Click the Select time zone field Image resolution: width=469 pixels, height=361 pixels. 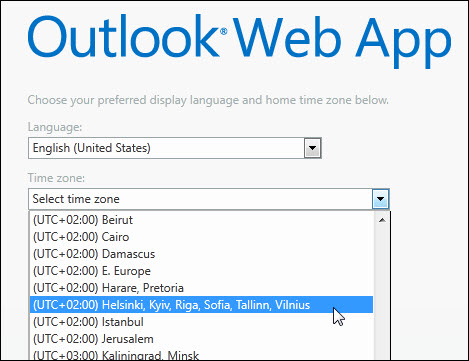point(209,199)
